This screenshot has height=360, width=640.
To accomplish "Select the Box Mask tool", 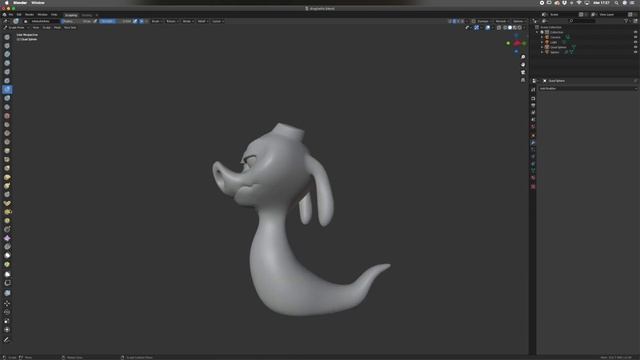I will point(7,274).
